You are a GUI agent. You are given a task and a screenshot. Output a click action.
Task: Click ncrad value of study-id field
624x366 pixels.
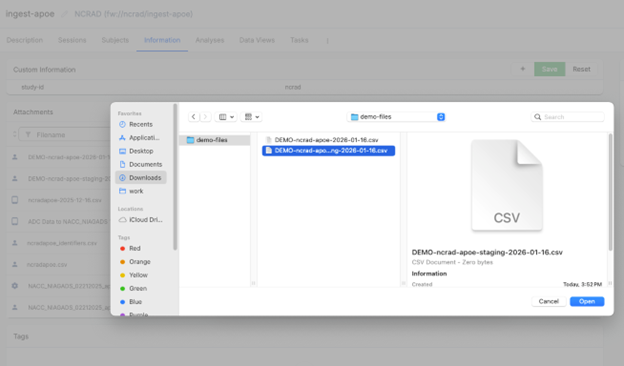[293, 87]
